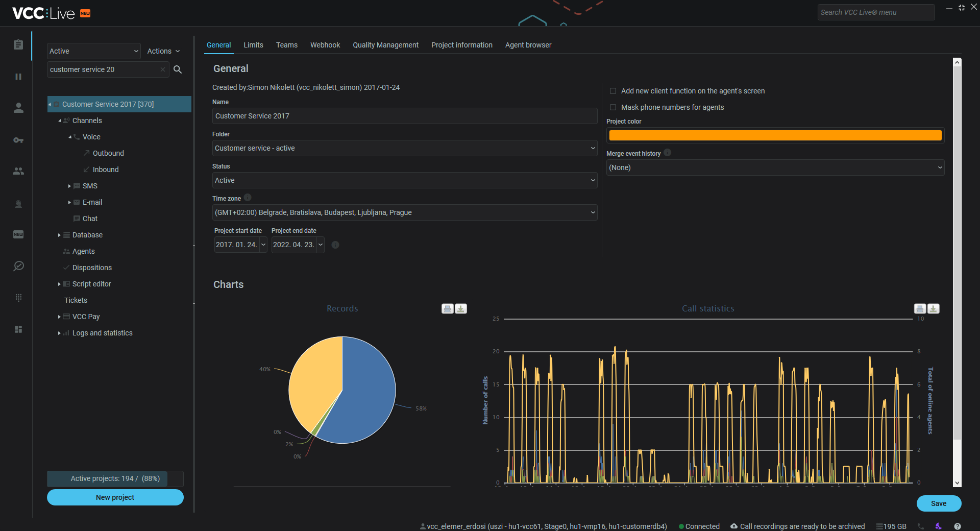Image resolution: width=980 pixels, height=531 pixels.
Task: Print the Records chart via printer icon
Action: 447,309
